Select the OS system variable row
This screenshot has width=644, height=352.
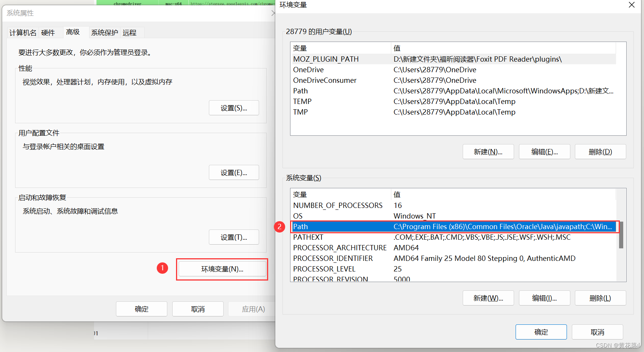click(453, 216)
